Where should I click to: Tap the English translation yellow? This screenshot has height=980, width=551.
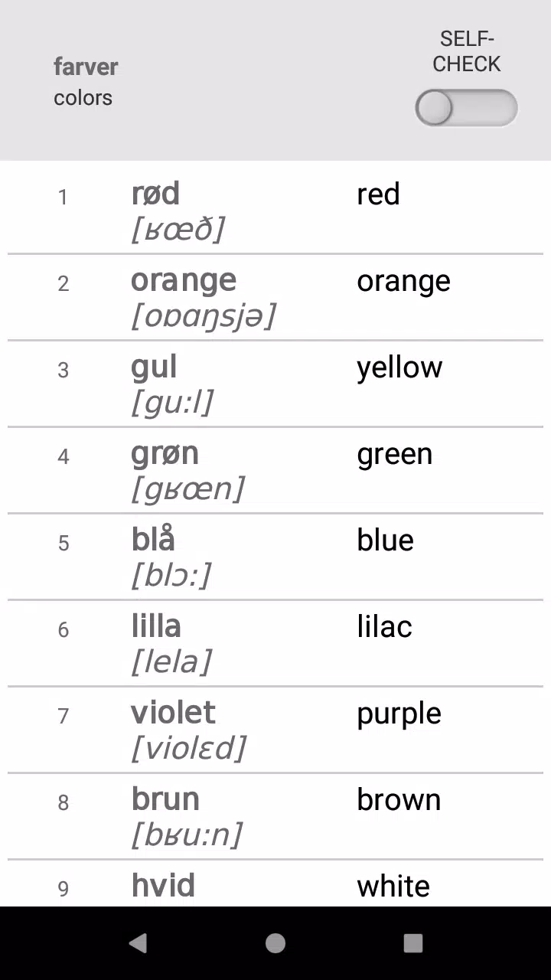[x=399, y=368]
